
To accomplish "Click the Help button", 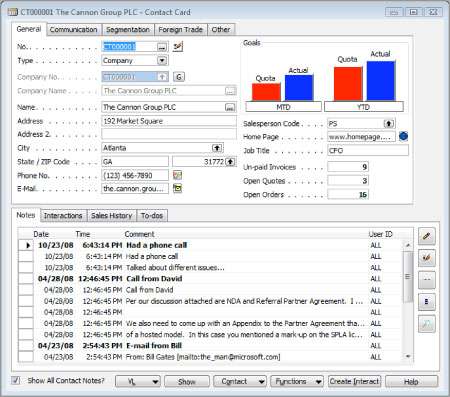I will [x=411, y=381].
